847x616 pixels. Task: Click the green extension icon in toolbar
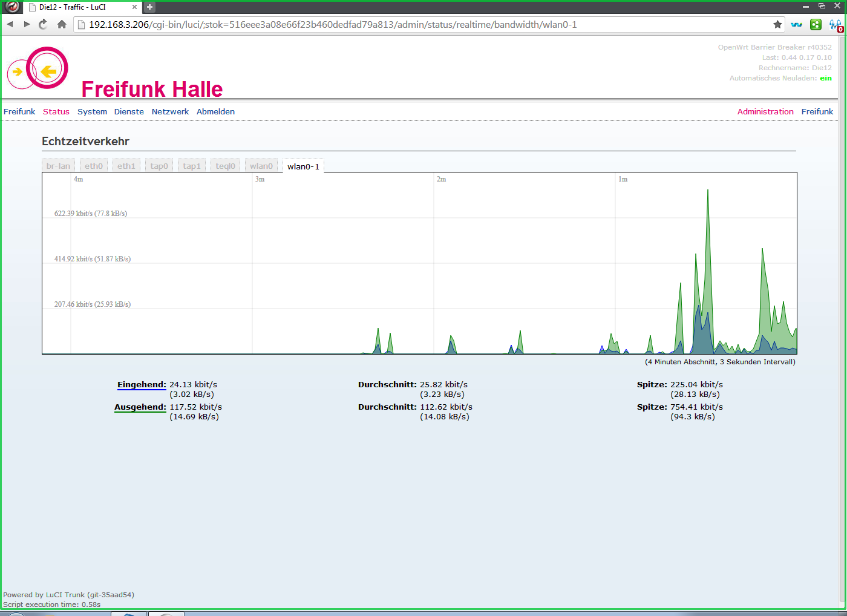pyautogui.click(x=816, y=24)
